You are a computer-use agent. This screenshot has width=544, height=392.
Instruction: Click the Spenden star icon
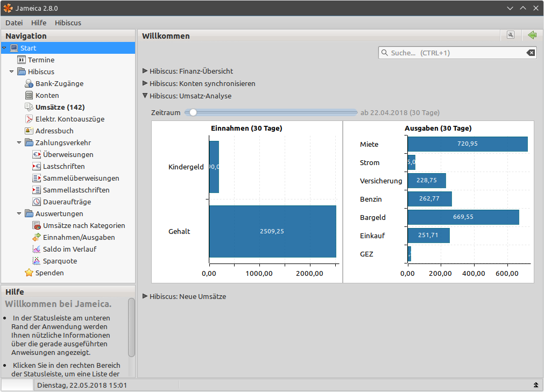[29, 273]
